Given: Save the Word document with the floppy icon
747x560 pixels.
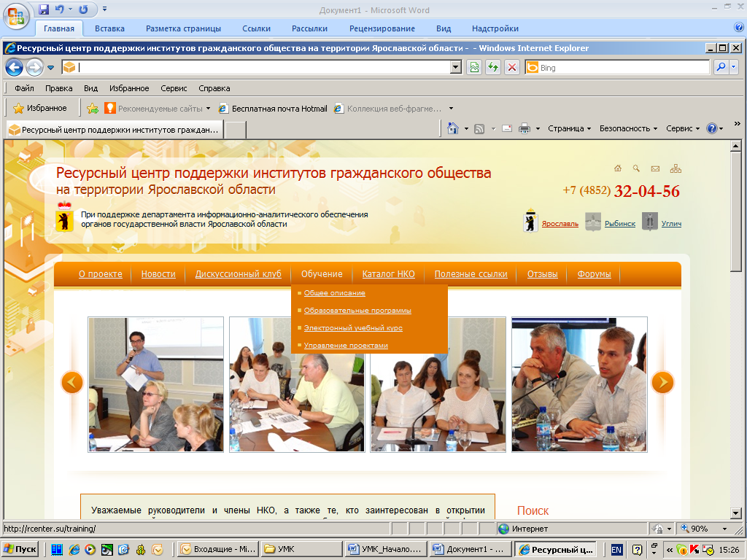Looking at the screenshot, I should click(x=44, y=9).
